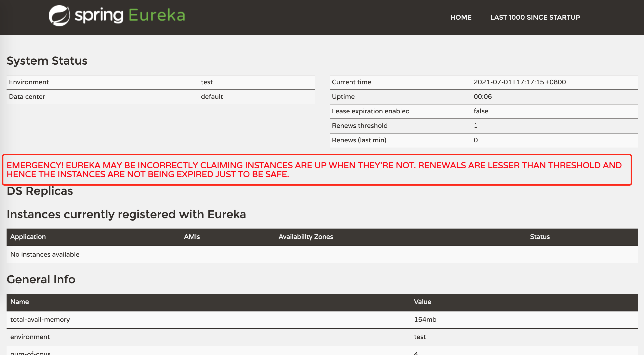Select the DS Replicas heading
This screenshot has height=355, width=644.
[x=40, y=191]
